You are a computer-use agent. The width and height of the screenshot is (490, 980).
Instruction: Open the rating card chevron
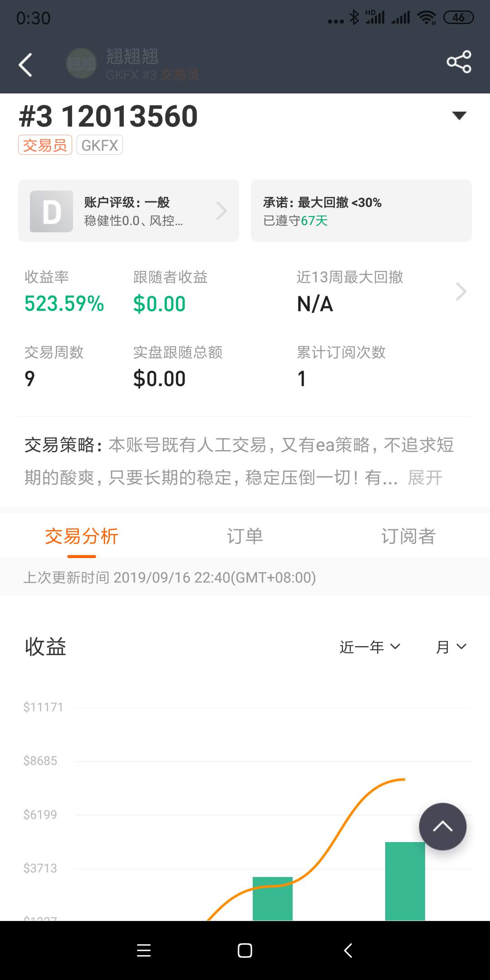point(222,211)
